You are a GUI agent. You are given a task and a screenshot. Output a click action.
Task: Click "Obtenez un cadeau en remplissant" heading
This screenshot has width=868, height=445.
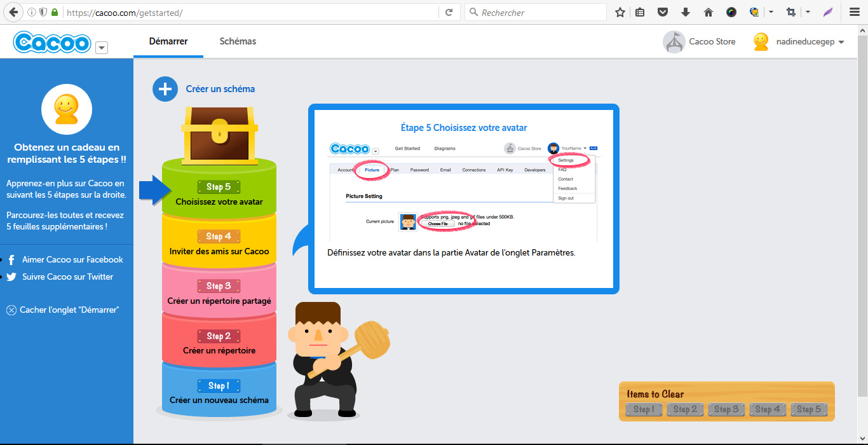pos(67,154)
